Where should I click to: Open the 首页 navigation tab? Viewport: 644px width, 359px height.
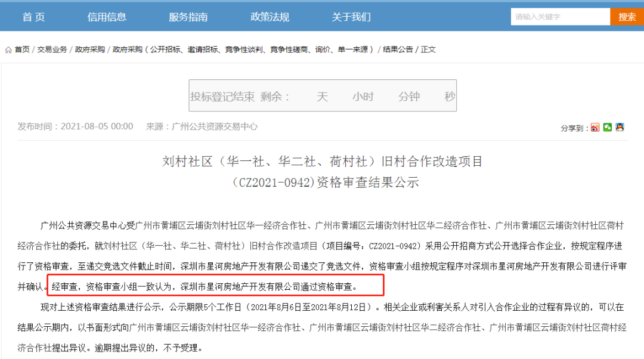tap(33, 17)
